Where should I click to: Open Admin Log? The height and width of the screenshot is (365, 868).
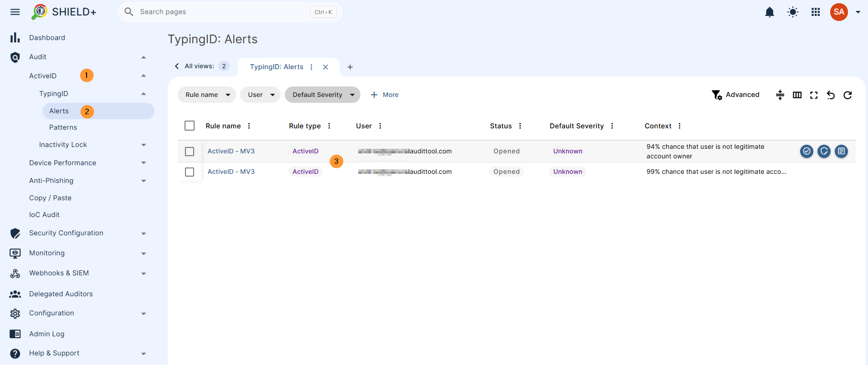46,334
